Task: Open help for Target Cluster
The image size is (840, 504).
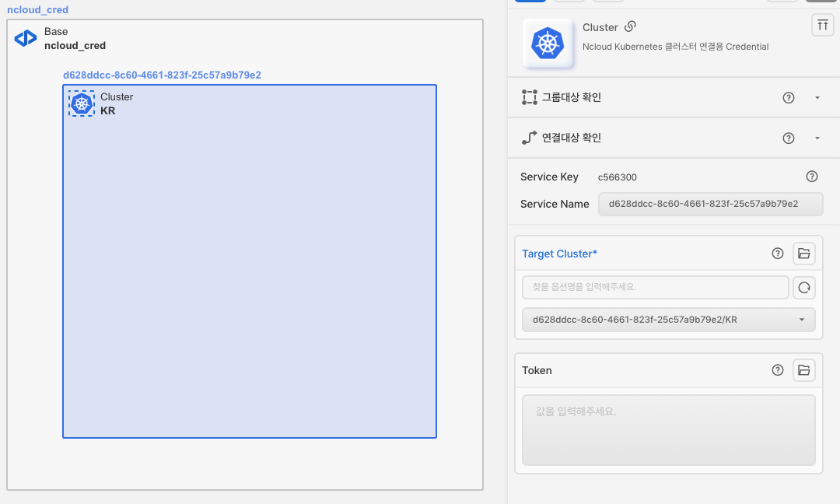Action: click(x=778, y=254)
